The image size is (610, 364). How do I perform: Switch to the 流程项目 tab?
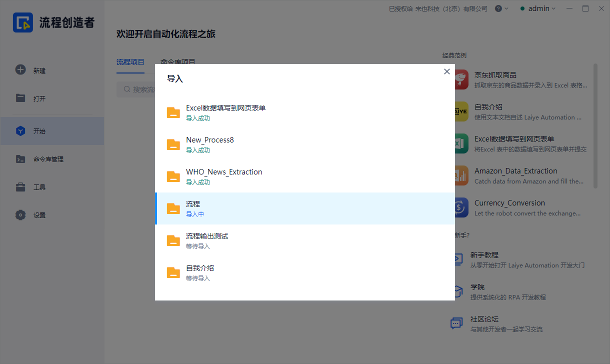pos(130,62)
